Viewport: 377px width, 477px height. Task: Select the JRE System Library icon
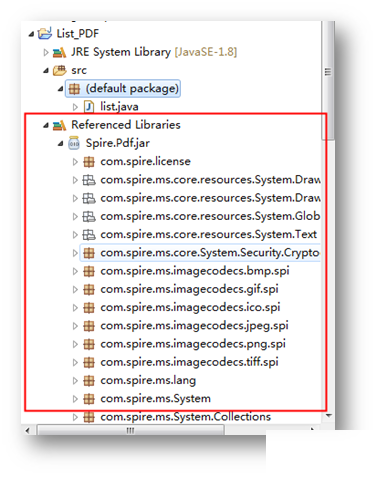click(59, 52)
